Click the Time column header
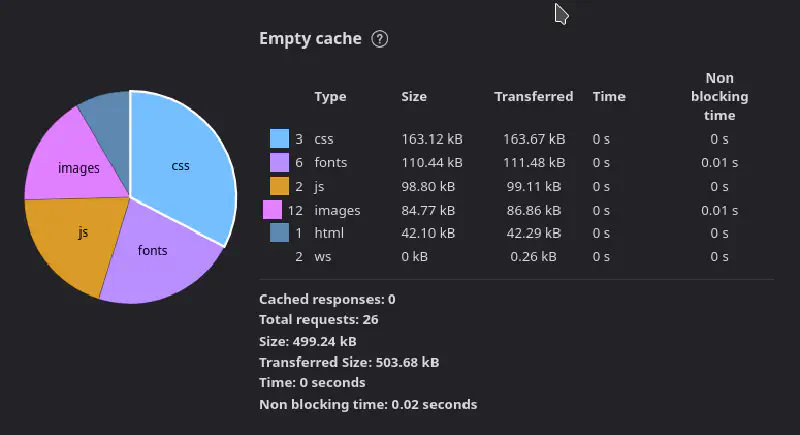Viewport: 800px width, 435px height. 608,97
